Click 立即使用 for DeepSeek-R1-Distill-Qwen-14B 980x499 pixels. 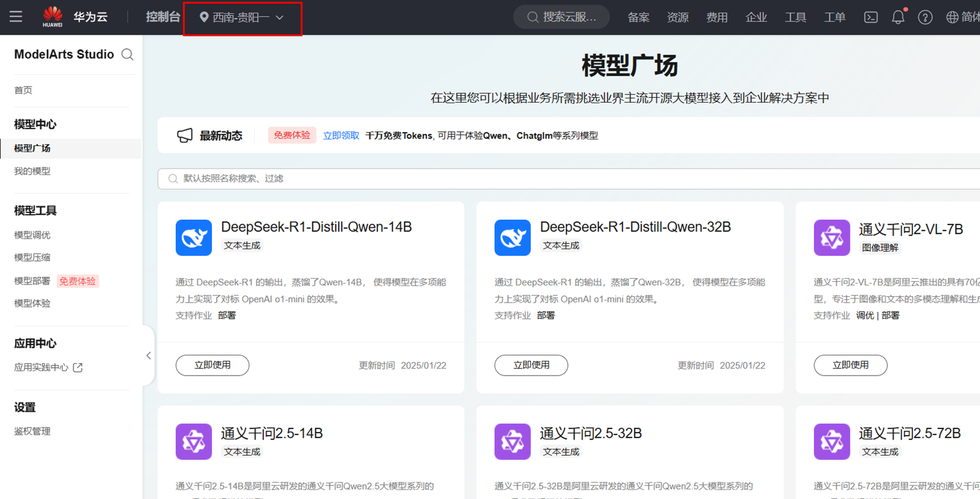tap(213, 365)
